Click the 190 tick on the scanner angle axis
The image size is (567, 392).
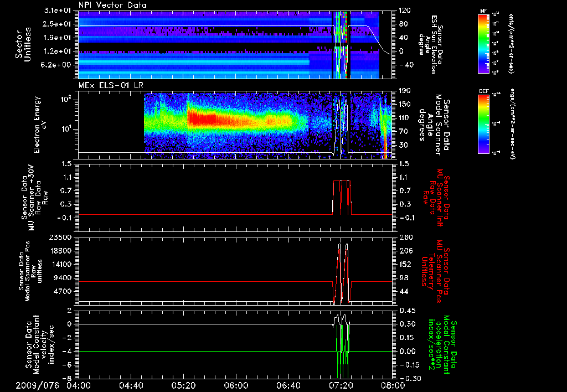coord(405,91)
